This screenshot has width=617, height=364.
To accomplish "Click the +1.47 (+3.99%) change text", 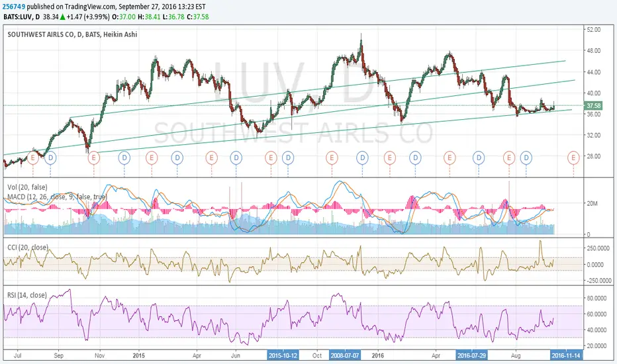I will pos(88,17).
